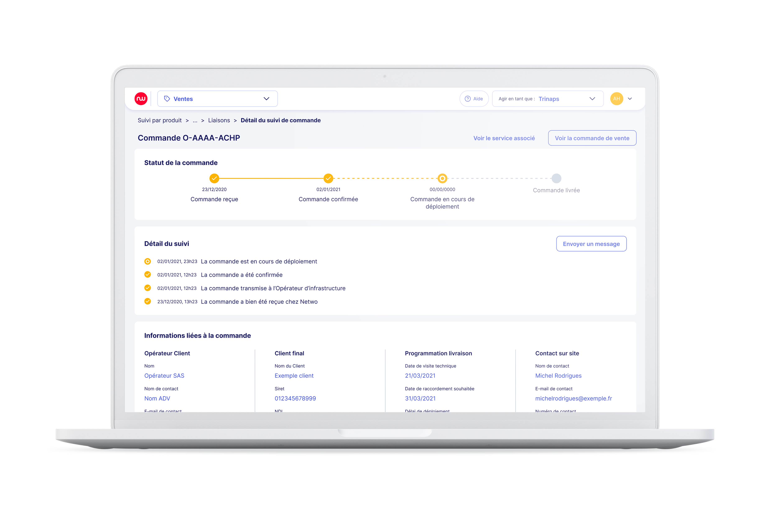This screenshot has height=532, width=770.
Task: Click the 'Commande confirmée' checkmark step
Action: pos(328,178)
